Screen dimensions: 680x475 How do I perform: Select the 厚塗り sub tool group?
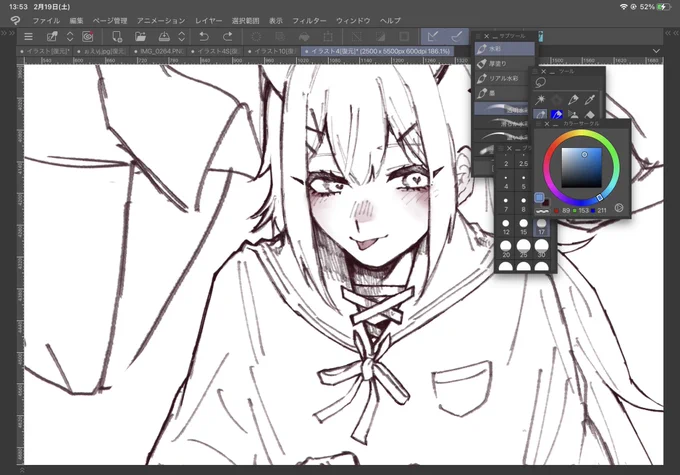(x=504, y=64)
